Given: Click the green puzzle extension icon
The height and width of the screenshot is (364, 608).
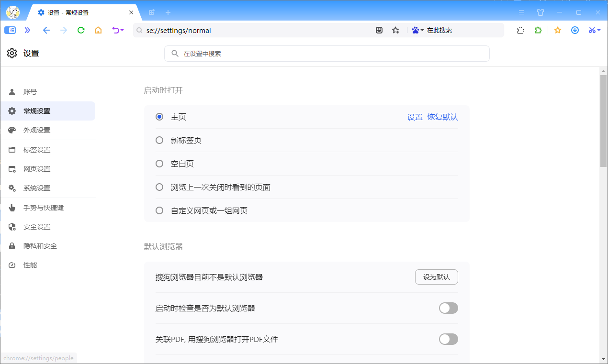Looking at the screenshot, I should click(538, 30).
